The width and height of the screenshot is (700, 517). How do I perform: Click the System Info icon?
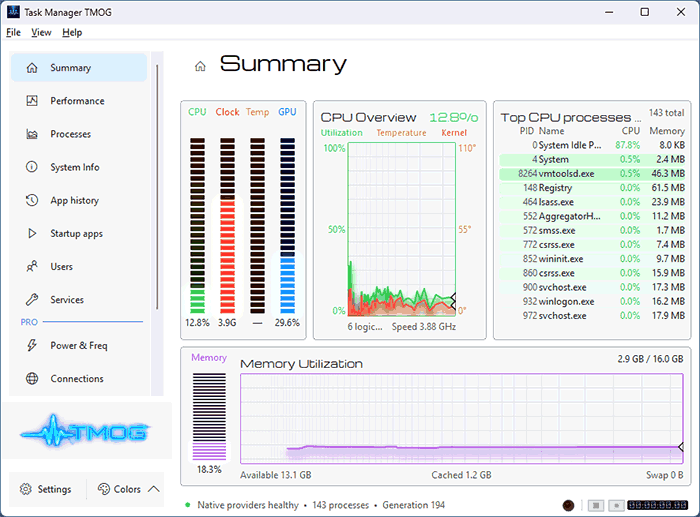tap(32, 167)
